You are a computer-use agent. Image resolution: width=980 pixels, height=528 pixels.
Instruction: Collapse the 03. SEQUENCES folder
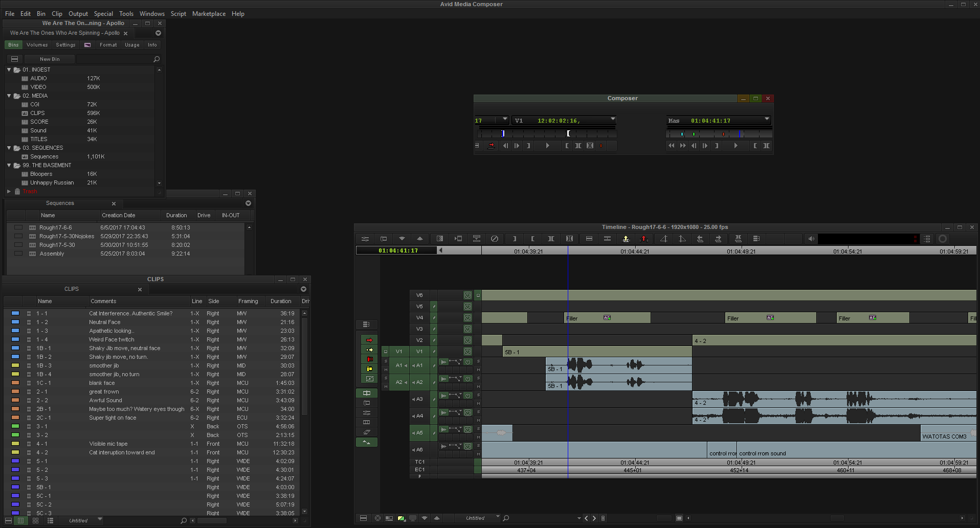(x=9, y=148)
